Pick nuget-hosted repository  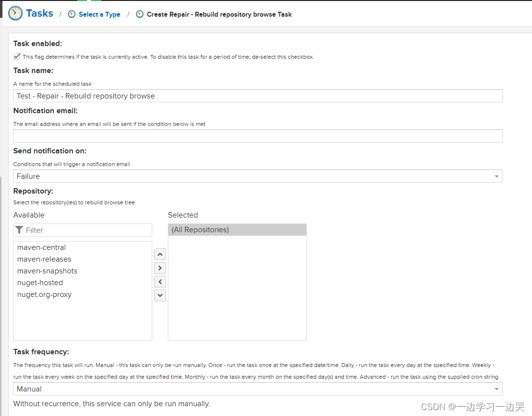click(40, 283)
